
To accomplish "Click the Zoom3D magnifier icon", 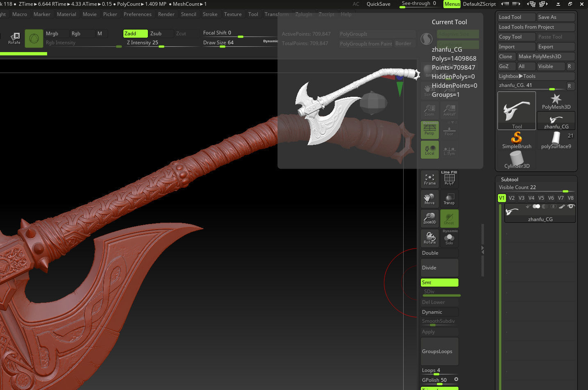I will coord(429,218).
